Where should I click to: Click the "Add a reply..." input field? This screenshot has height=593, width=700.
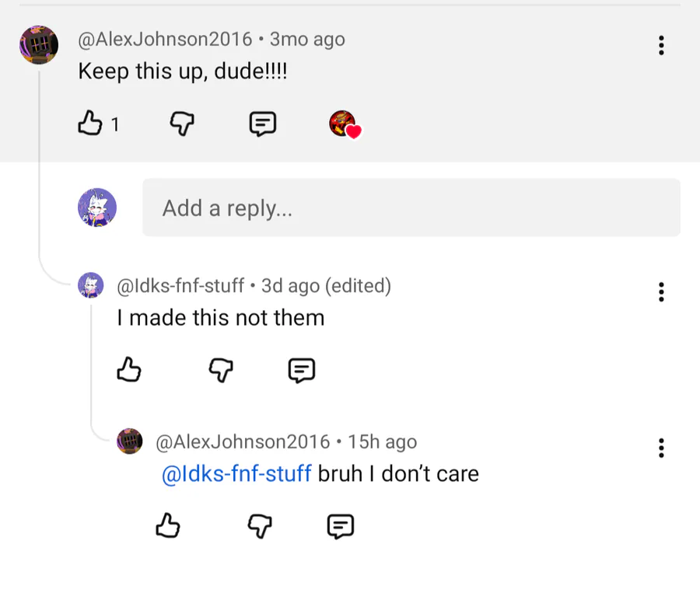pos(411,208)
